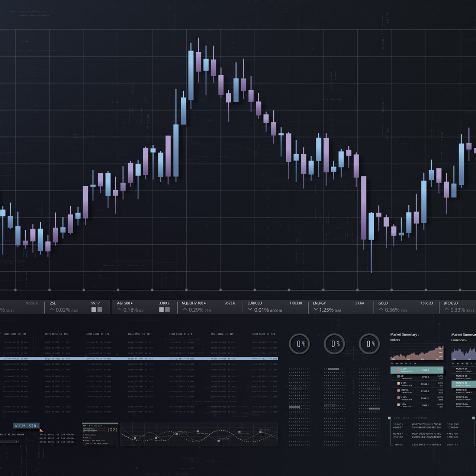Click the up arrow beside NQL-DHV 100 0.29%
The image size is (476, 476).
[185, 309]
